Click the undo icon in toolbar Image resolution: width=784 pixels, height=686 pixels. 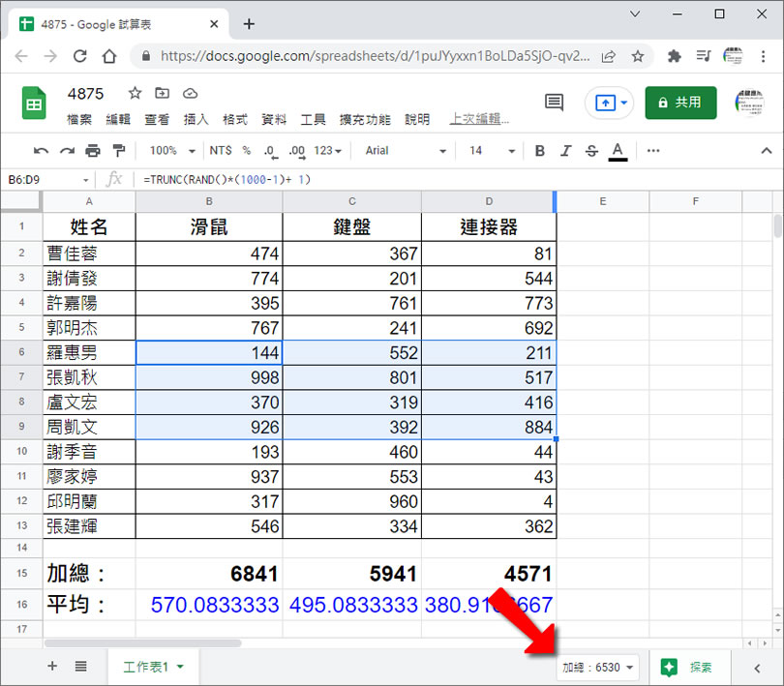(41, 151)
